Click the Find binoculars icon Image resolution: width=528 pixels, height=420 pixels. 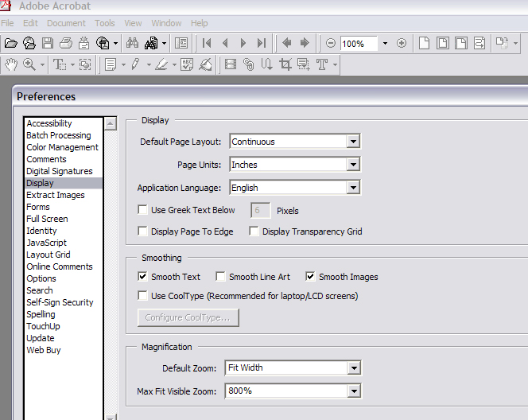(132, 43)
